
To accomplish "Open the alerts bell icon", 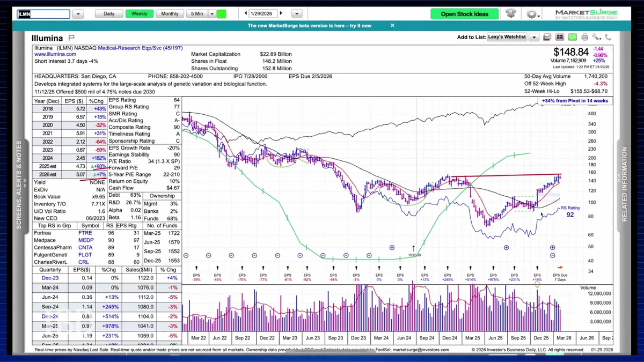I will point(510,14).
